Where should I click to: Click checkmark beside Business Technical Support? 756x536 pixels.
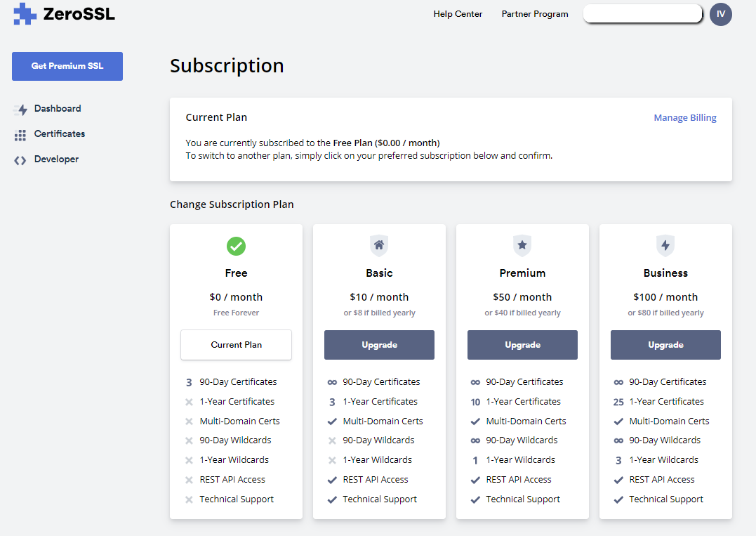point(618,499)
